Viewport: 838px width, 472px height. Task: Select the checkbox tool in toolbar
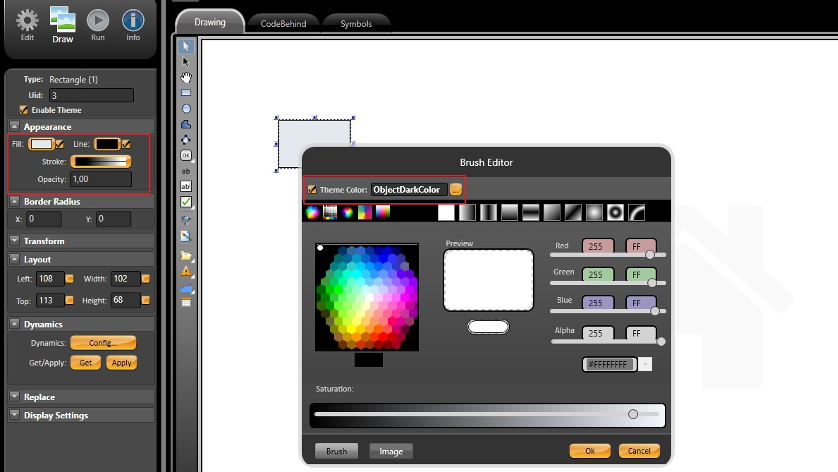[186, 202]
